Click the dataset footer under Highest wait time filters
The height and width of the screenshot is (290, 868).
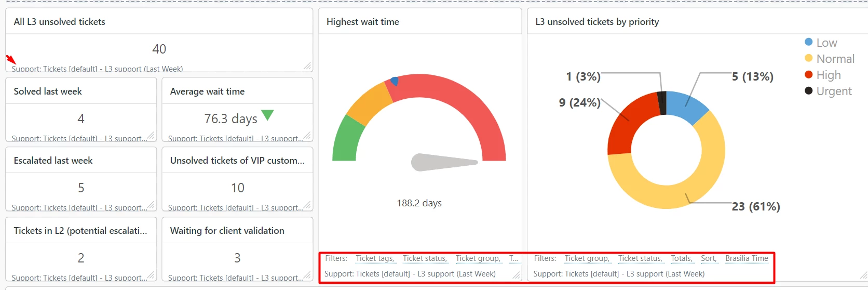[410, 274]
